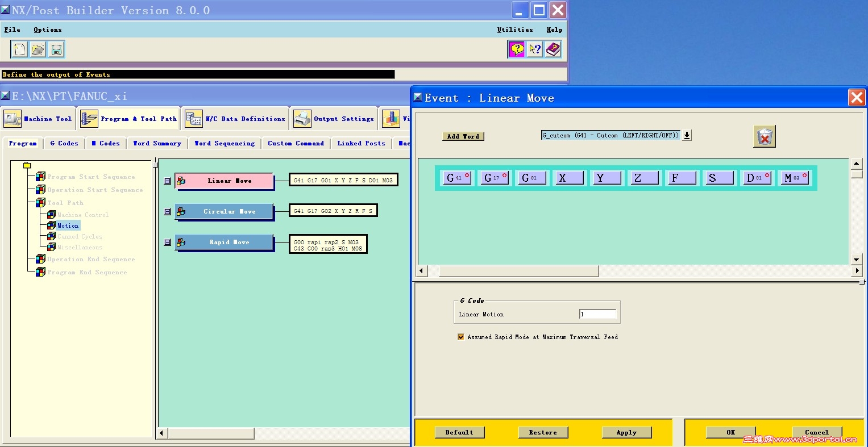Switch to the N/C Data Definitions tab

(235, 119)
